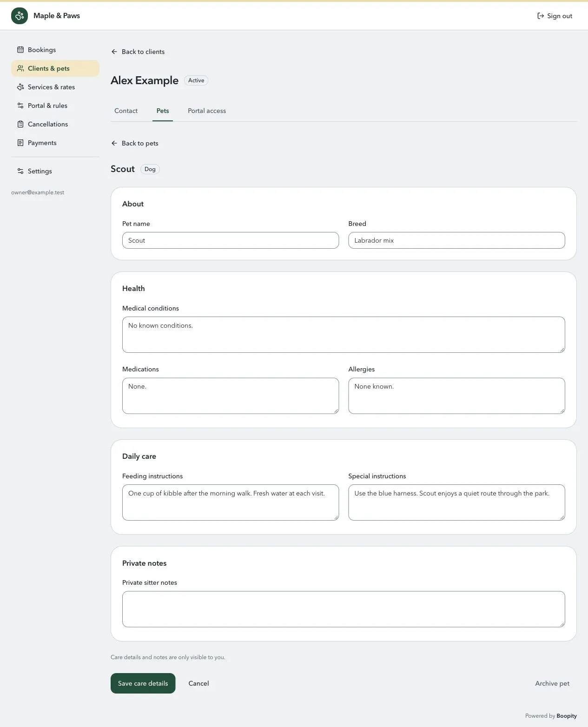This screenshot has height=727, width=588.
Task: Open Services & rates in sidebar
Action: pos(55,87)
